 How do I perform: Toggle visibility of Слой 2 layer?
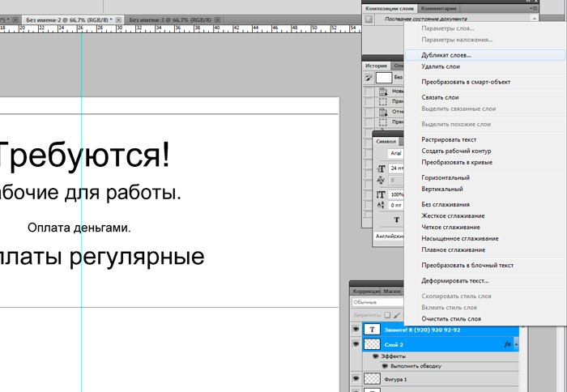coord(356,344)
